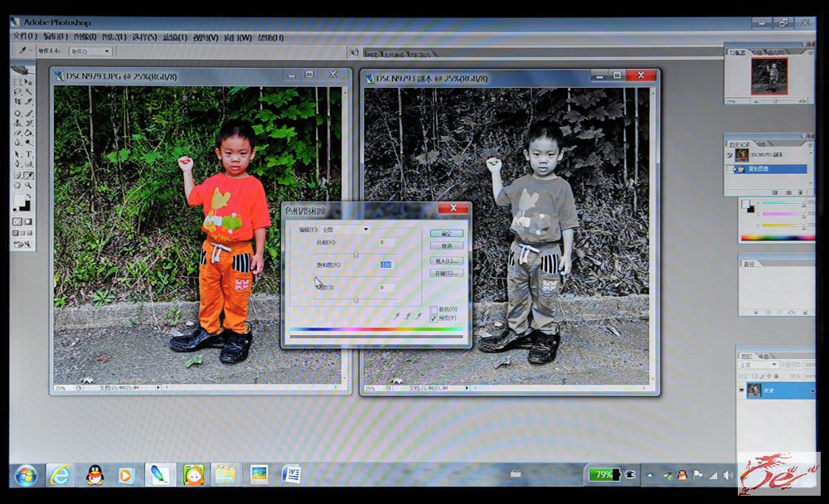Open the sample size dropdown in options bar

pyautogui.click(x=90, y=51)
